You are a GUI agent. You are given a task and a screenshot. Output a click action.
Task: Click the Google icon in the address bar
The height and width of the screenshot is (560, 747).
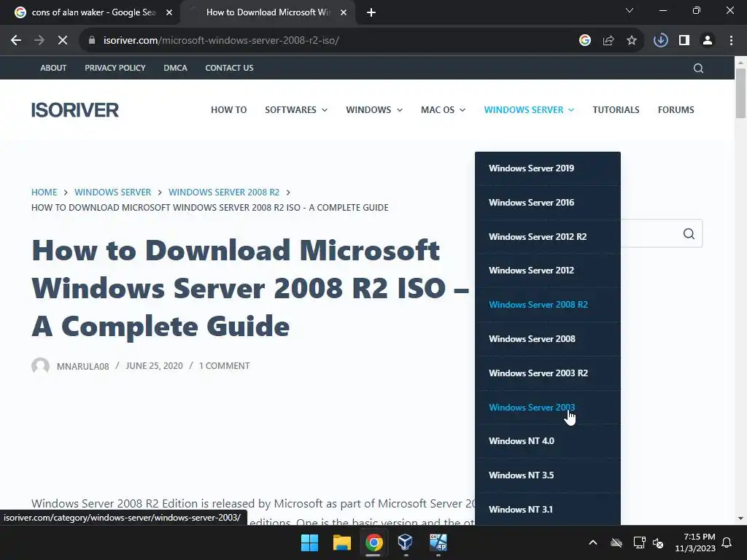tap(585, 41)
